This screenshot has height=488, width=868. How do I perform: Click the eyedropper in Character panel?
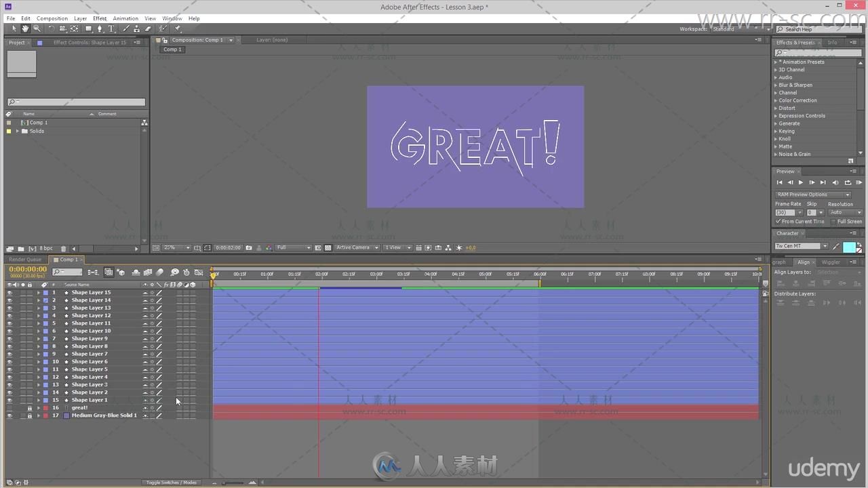point(836,246)
